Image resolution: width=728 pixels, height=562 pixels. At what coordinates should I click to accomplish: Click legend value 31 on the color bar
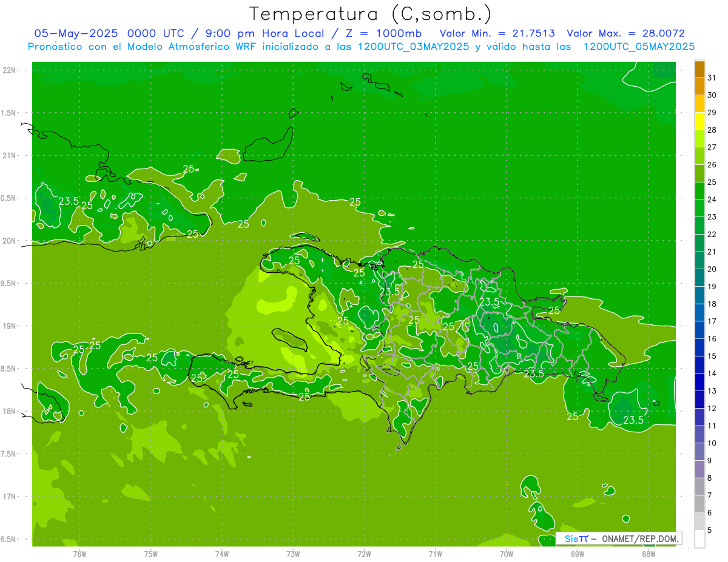pos(712,78)
